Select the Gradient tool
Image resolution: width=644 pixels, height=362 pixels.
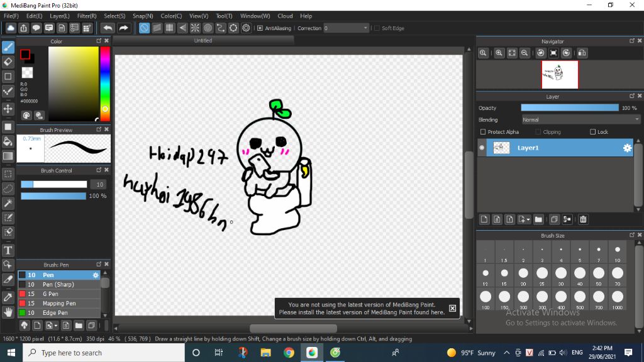(8, 156)
